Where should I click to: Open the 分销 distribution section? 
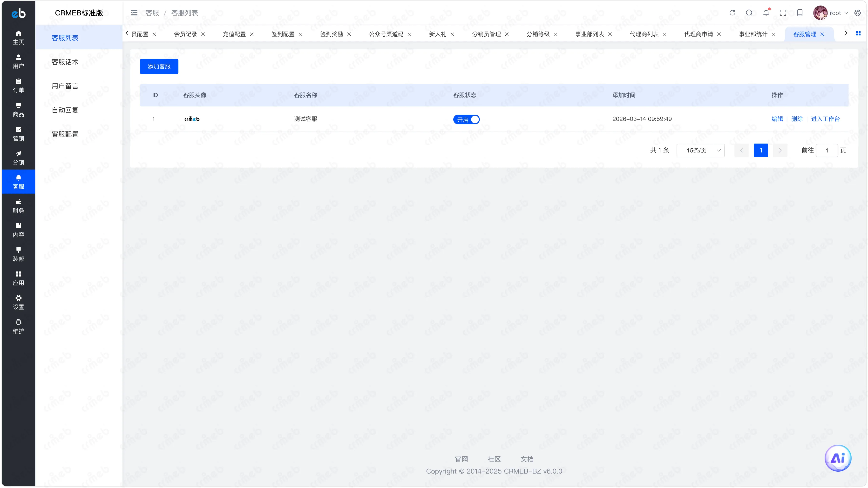pyautogui.click(x=19, y=158)
